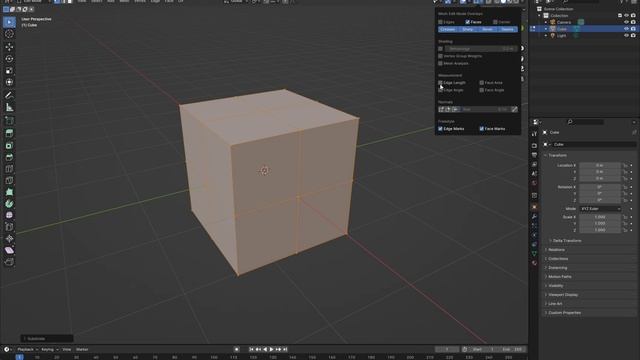
Task: Select the Inset Faces tool
Action: (9, 145)
